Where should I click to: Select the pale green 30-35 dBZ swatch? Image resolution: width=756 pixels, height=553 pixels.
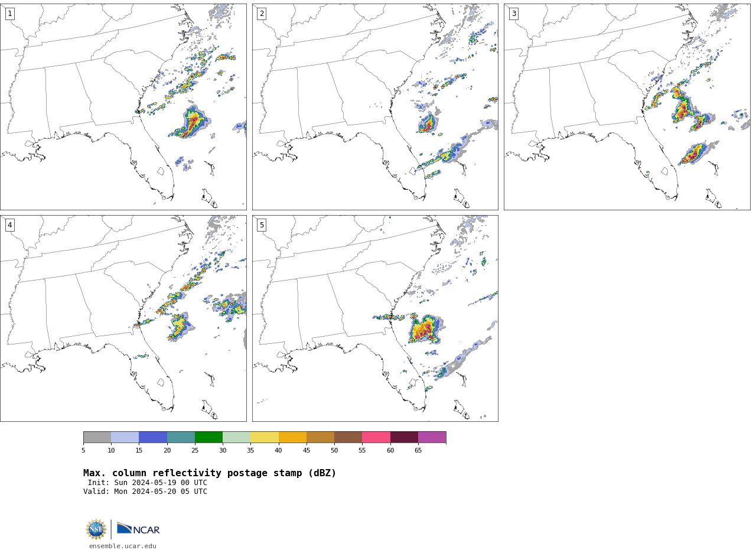pyautogui.click(x=237, y=437)
